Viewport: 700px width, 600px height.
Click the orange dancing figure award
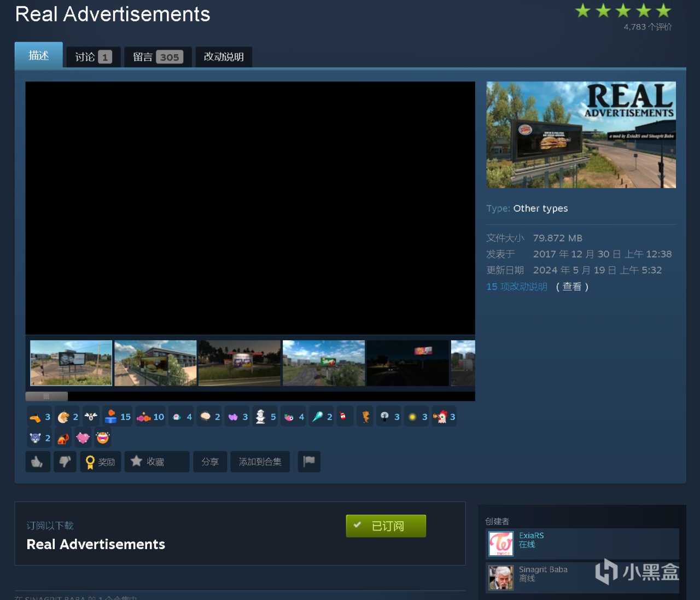tap(365, 417)
